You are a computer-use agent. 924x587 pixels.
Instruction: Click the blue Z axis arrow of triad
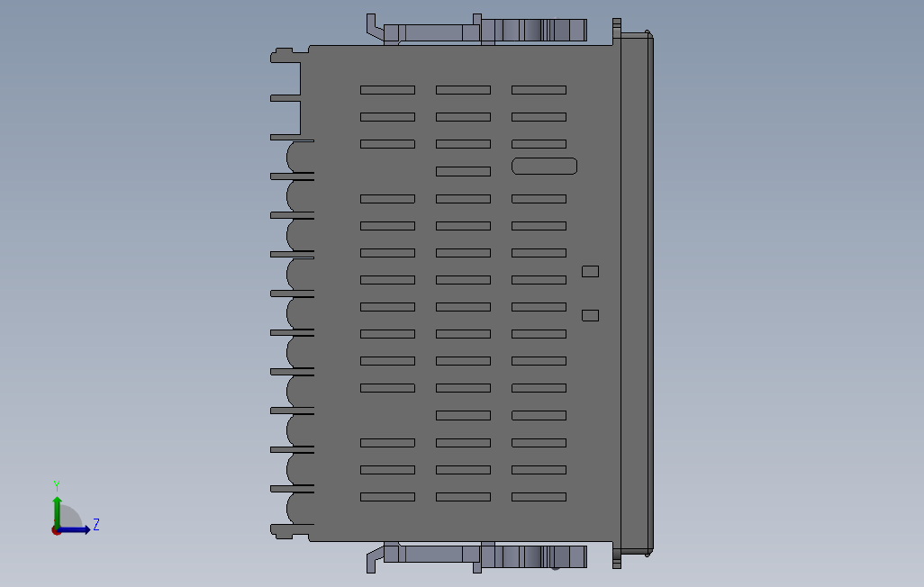(74, 530)
